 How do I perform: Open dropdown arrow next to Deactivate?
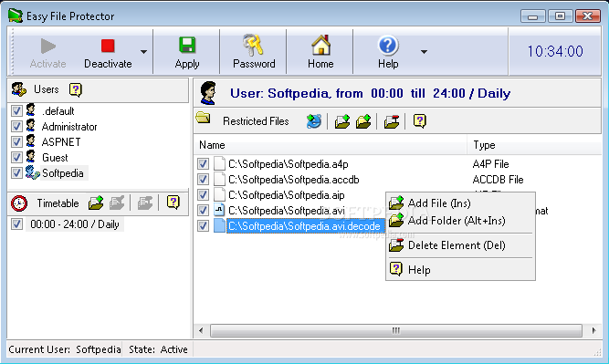[x=143, y=52]
